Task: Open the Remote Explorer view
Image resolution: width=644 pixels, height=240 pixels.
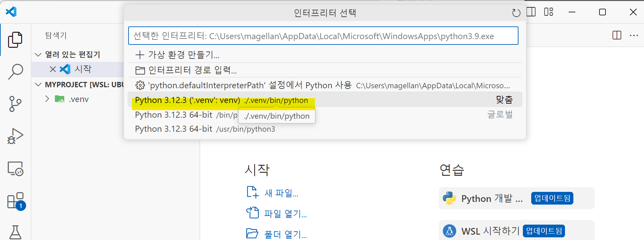Action: click(x=15, y=168)
